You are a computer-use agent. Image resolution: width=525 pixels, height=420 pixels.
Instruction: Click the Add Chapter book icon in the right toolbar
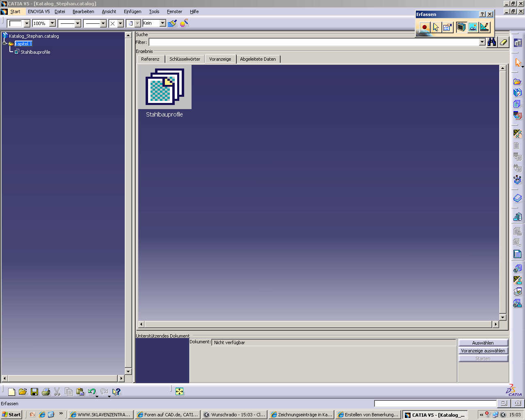(518, 93)
